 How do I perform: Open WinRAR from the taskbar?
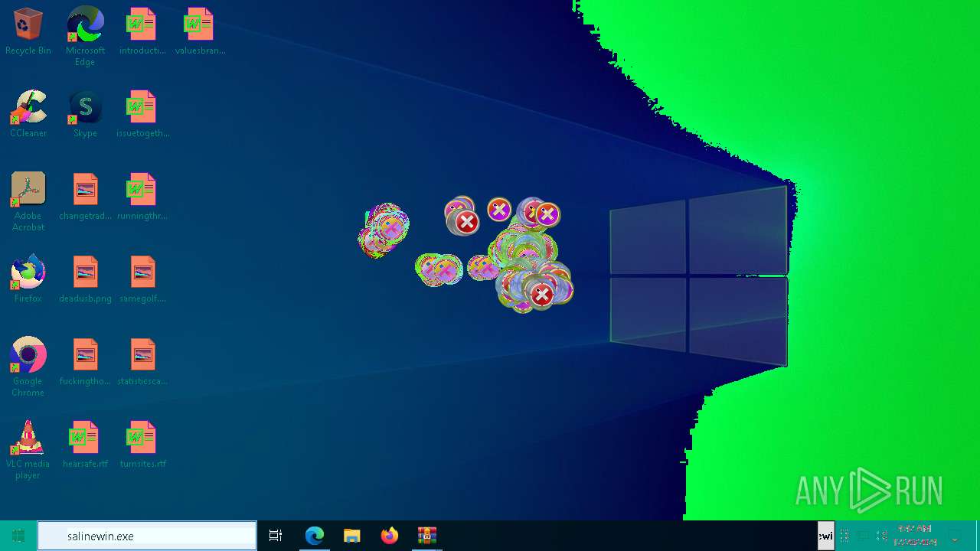(427, 536)
